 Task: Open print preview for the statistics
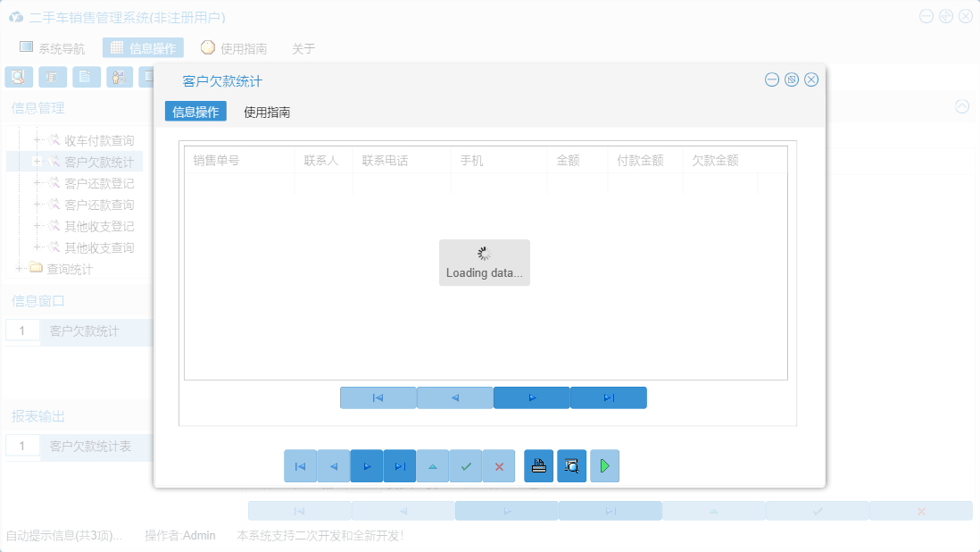point(571,465)
